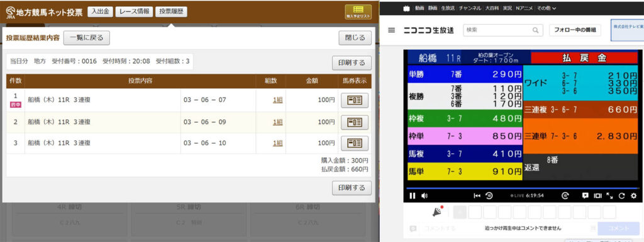The width and height of the screenshot is (644, 242).
Task: Open the レース情報 tab
Action: (134, 11)
